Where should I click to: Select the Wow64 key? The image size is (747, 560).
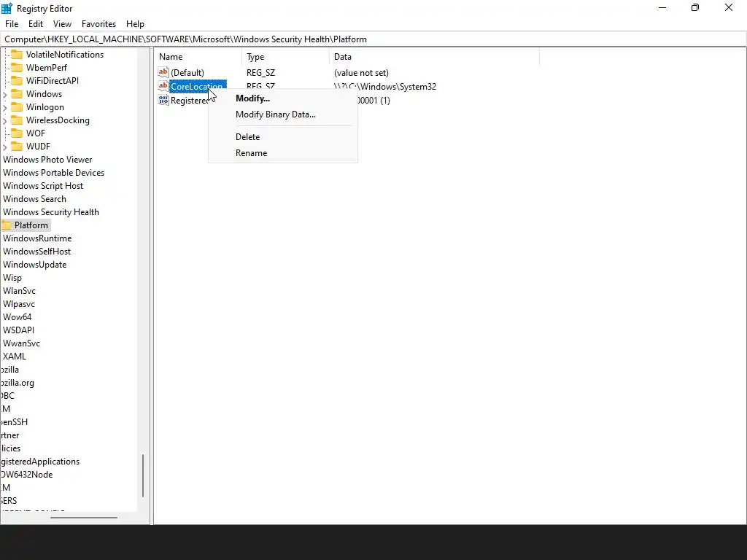[x=18, y=317]
